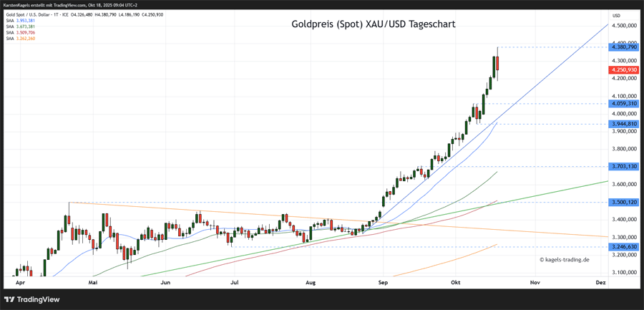The image size is (644, 310).
Task: Click the 3.944,810 price level label
Action: click(622, 124)
